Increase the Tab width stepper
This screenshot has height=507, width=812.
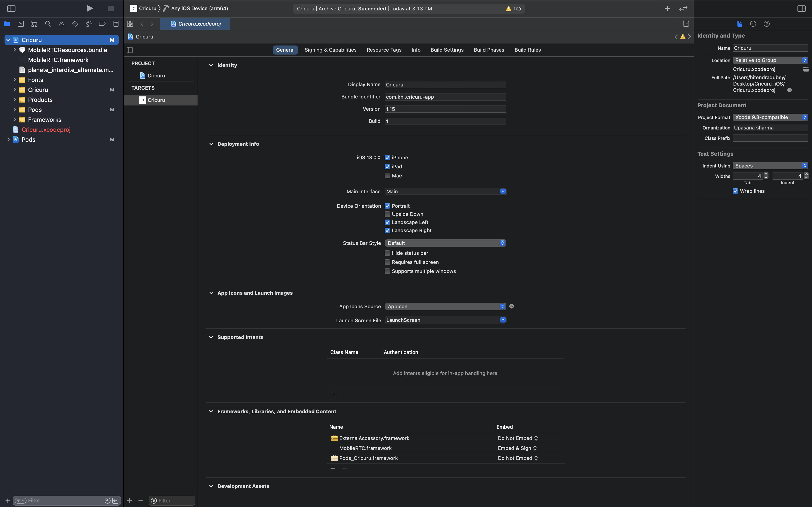pyautogui.click(x=766, y=174)
